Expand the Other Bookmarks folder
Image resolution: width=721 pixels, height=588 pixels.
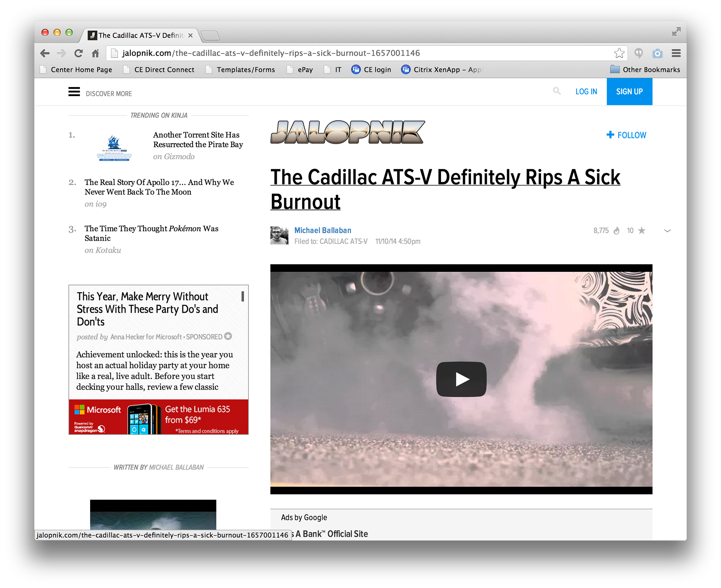coord(645,70)
